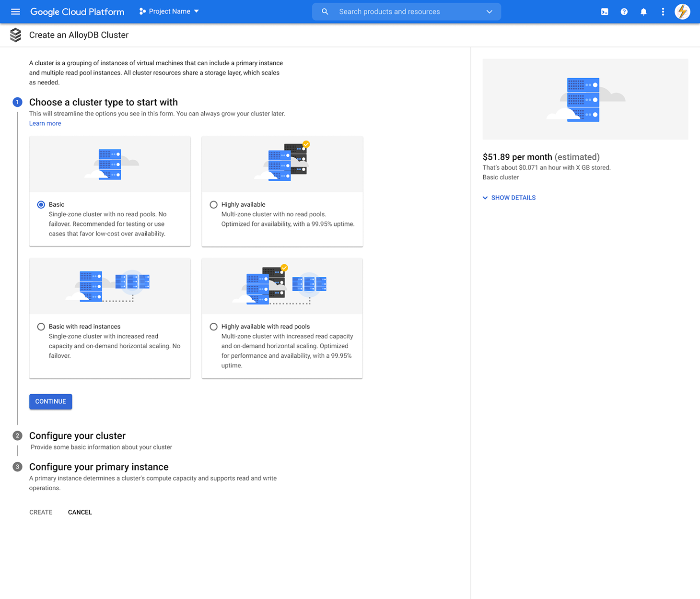Viewport: 700px width, 599px height.
Task: Open the notifications bell
Action: point(643,12)
